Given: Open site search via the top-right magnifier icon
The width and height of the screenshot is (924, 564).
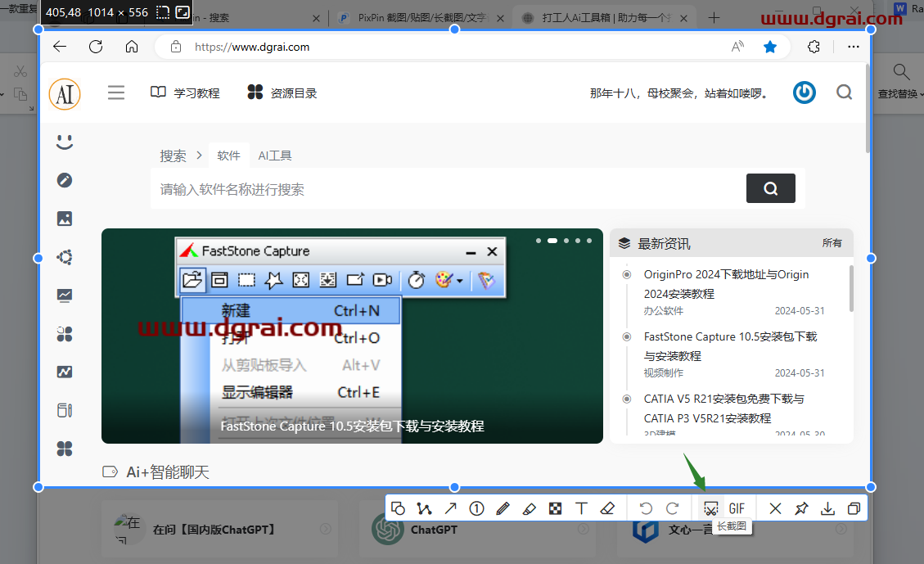Looking at the screenshot, I should point(845,92).
